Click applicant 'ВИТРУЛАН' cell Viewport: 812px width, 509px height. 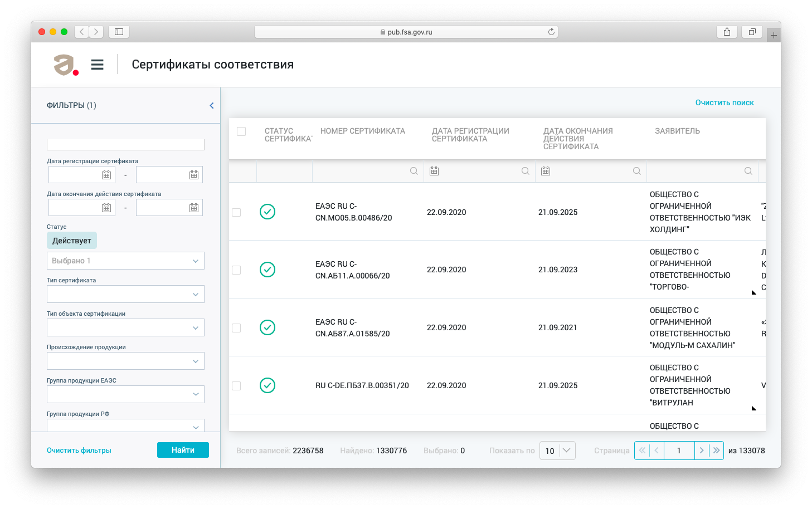[690, 385]
